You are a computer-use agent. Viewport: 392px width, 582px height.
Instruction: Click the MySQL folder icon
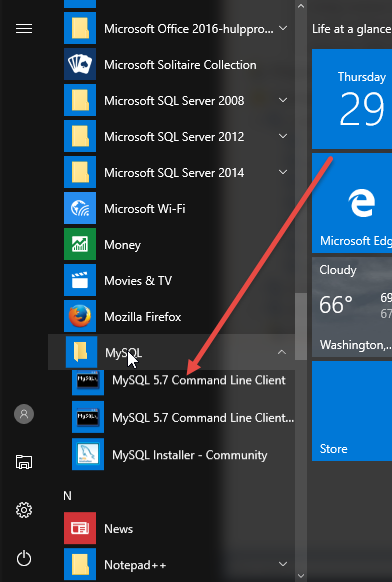(x=81, y=352)
